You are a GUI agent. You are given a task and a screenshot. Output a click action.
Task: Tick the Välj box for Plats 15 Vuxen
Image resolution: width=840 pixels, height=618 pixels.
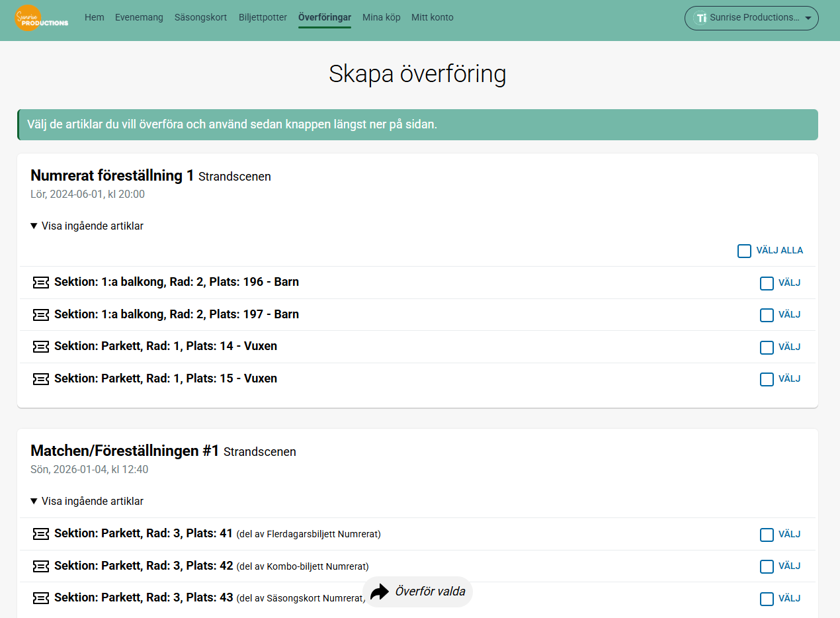[767, 379]
